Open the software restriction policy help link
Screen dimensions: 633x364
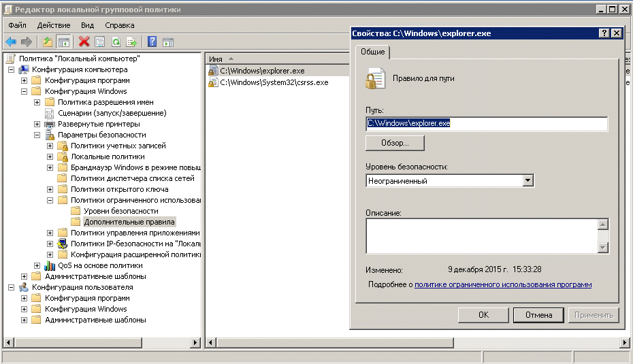pos(503,284)
